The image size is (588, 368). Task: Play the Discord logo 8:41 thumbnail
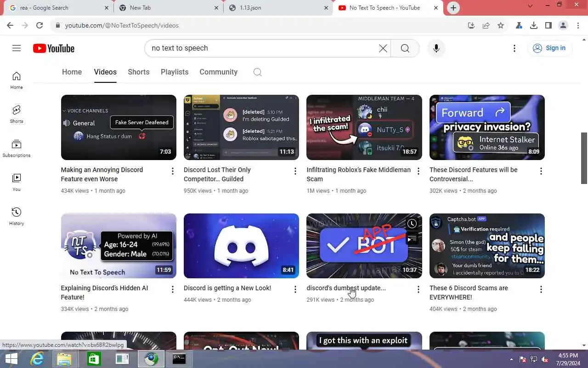click(x=241, y=246)
